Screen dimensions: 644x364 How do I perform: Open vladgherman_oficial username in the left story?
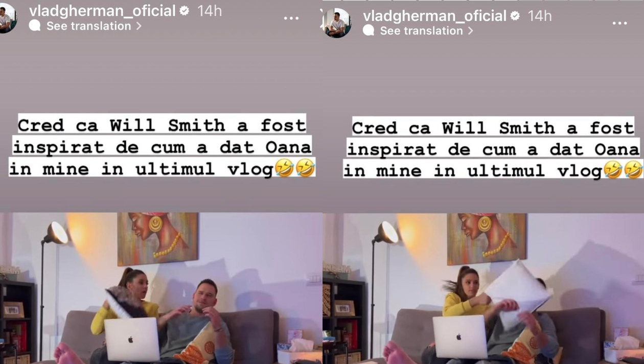coord(102,11)
